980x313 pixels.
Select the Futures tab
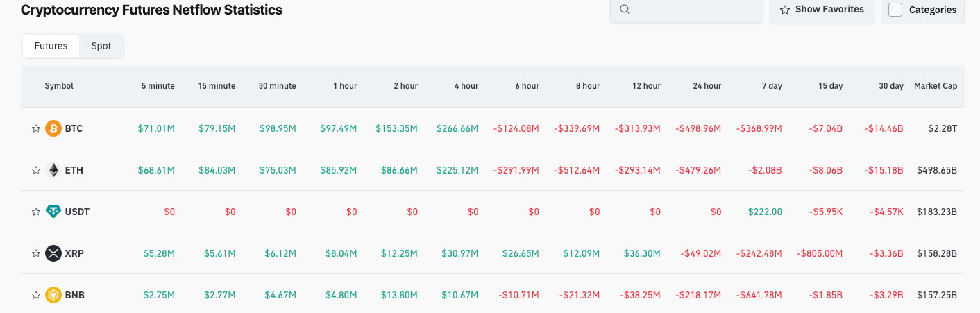pos(51,46)
